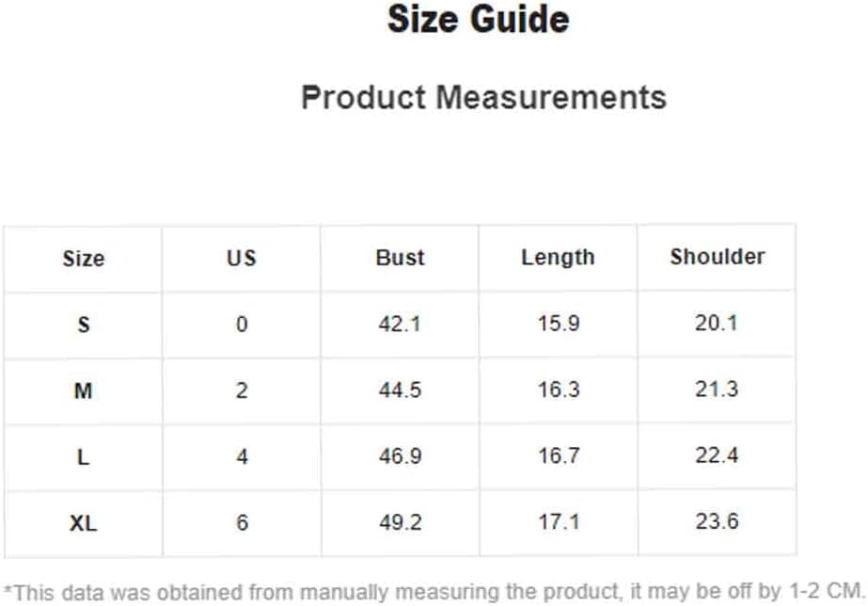Click the 23.6 shoulder value cell

[x=717, y=520]
